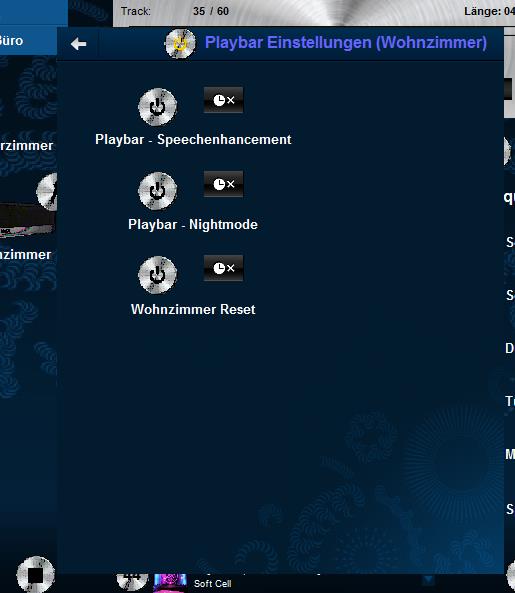Image resolution: width=515 pixels, height=593 pixels.
Task: Select the room ending in 'nzimmer'
Action: tap(25, 255)
